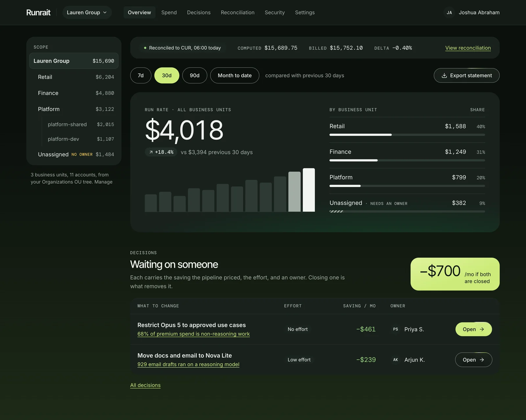Click the JA user avatar
This screenshot has width=526, height=420.
pyautogui.click(x=449, y=12)
